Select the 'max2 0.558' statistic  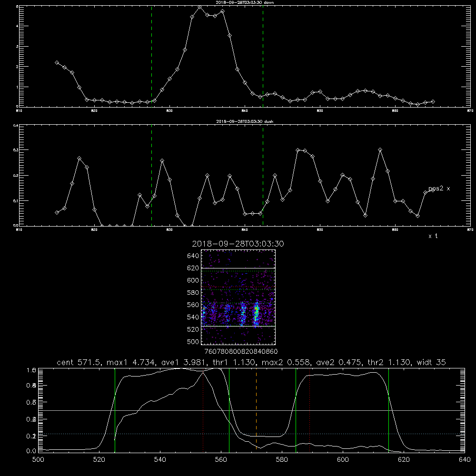click(286, 362)
